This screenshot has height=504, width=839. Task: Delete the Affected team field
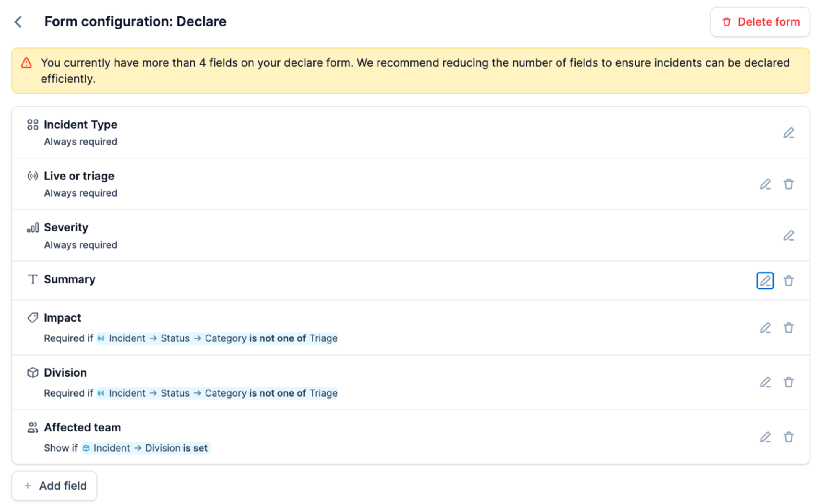pyautogui.click(x=788, y=437)
